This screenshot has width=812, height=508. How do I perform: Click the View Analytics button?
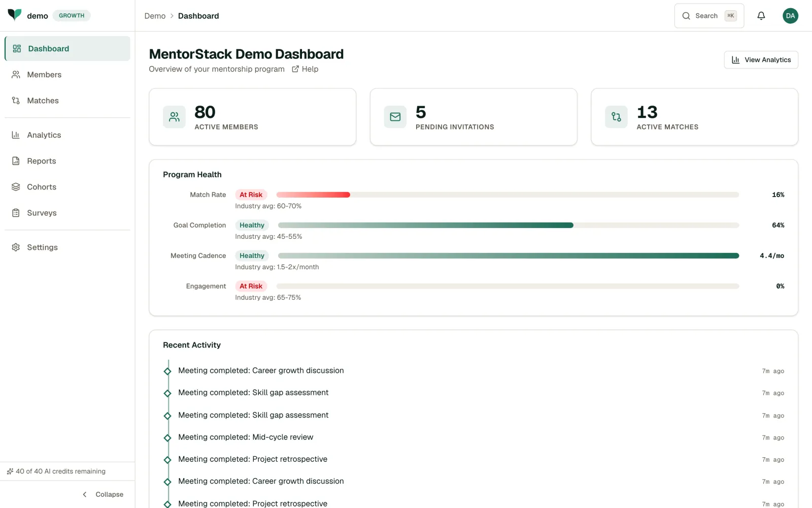click(761, 60)
